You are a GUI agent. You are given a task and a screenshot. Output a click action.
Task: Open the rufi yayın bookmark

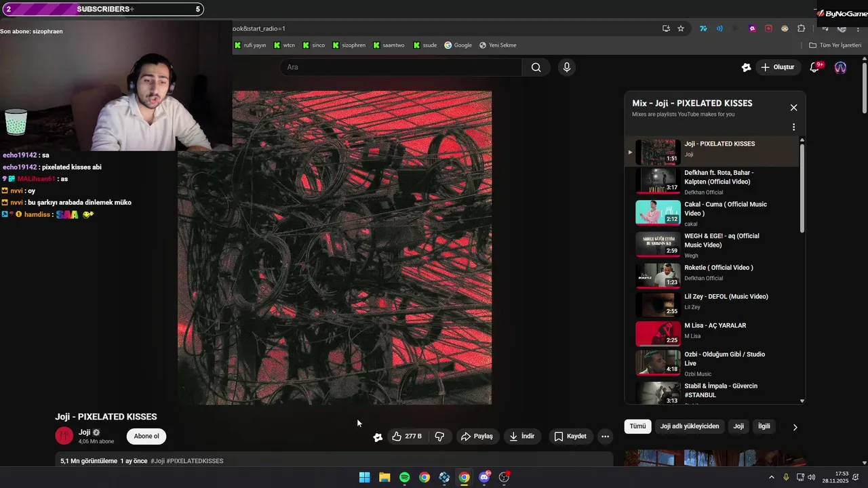(250, 45)
